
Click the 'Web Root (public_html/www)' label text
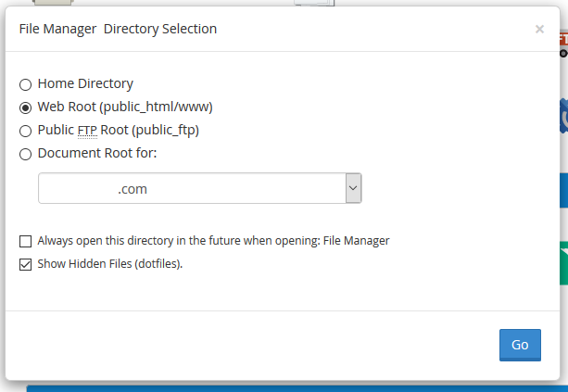[125, 107]
